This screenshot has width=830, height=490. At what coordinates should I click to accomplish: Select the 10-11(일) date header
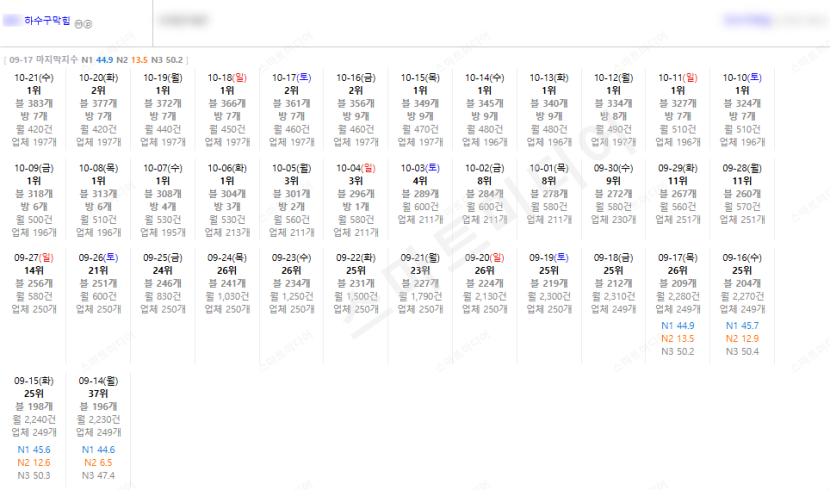[x=678, y=78]
